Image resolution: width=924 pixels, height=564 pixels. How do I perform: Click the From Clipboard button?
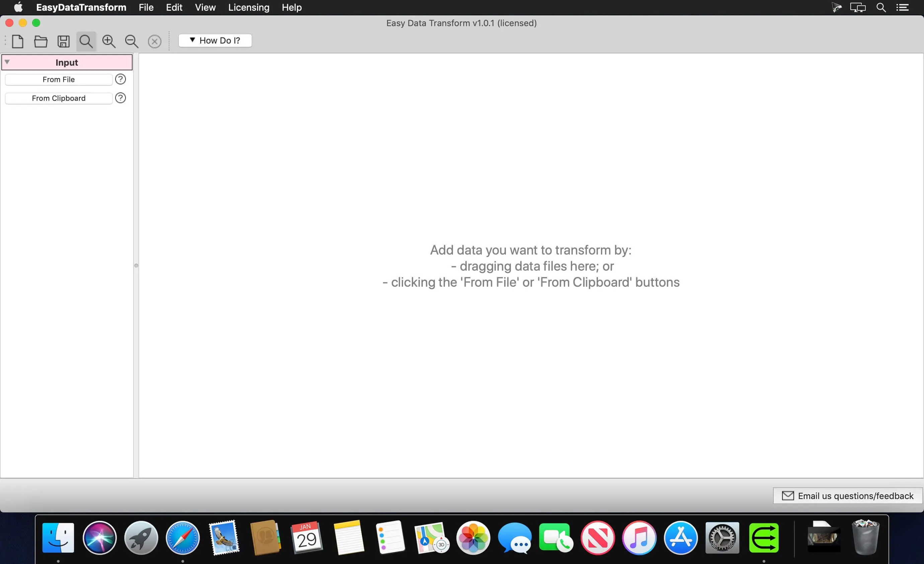pyautogui.click(x=59, y=98)
